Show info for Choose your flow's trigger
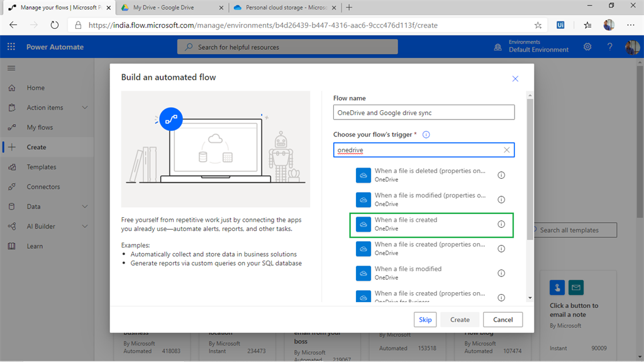 click(x=426, y=135)
